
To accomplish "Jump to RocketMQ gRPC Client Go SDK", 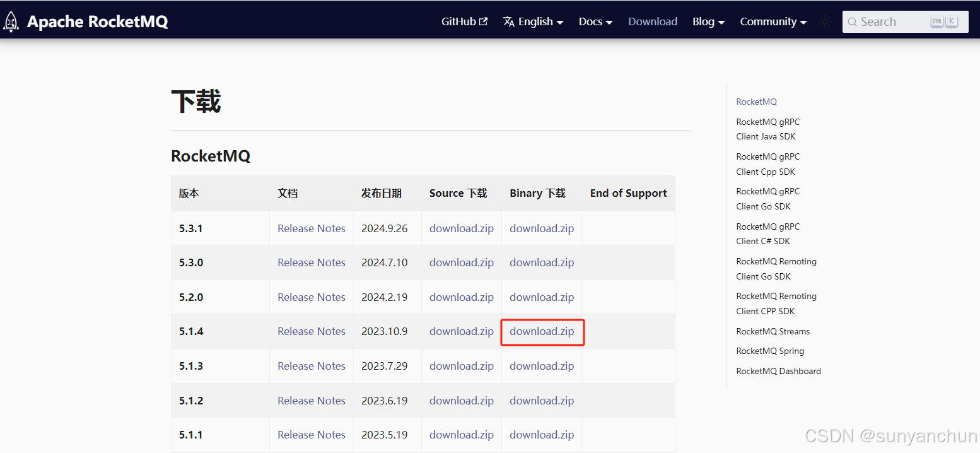I will (x=767, y=199).
